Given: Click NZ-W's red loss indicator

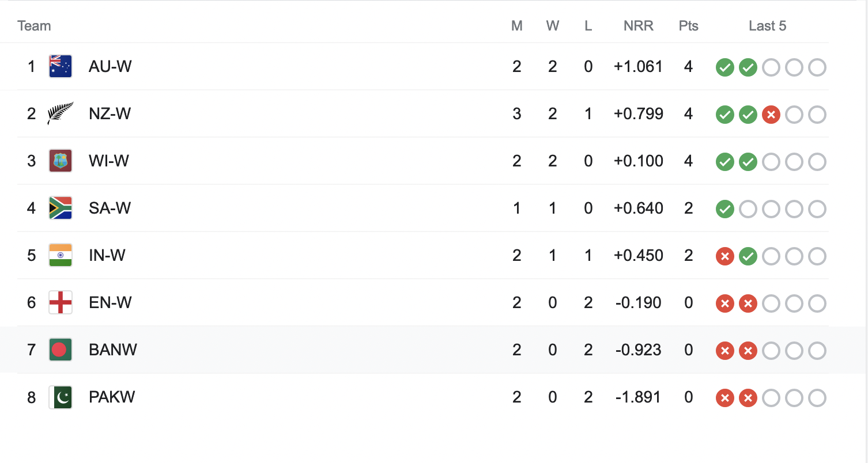Looking at the screenshot, I should tap(771, 115).
